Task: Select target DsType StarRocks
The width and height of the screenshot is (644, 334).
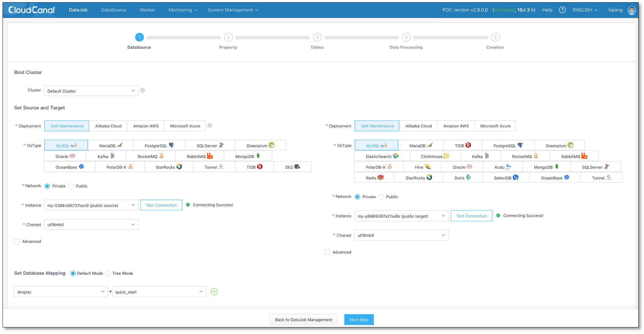Action: pos(419,178)
